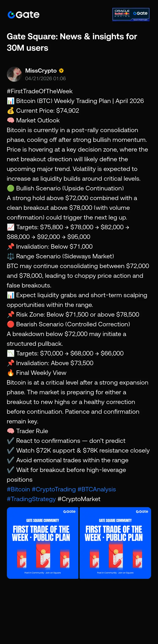Open the #Bitcoin hashtag link

click(x=18, y=489)
